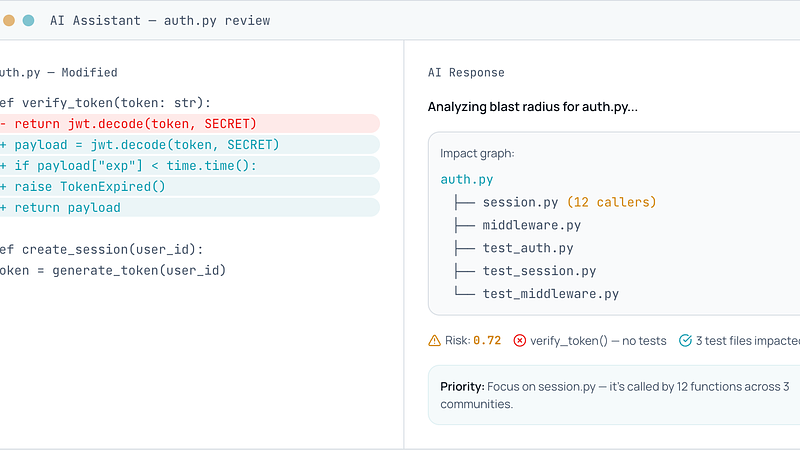800x450 pixels.
Task: Click the "(12 callers)" annotation
Action: [x=611, y=202]
